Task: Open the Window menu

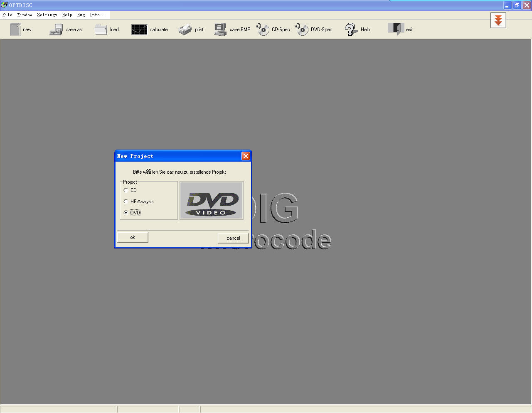Action: tap(25, 15)
